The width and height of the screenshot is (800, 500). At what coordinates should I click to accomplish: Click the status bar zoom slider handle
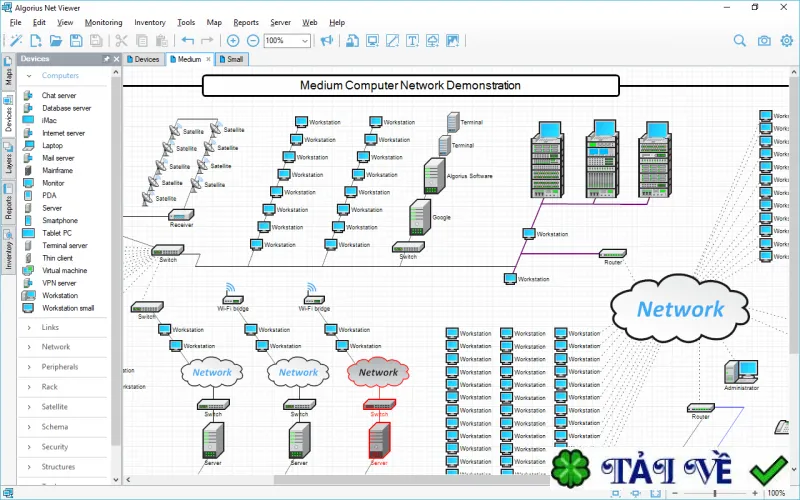click(715, 493)
